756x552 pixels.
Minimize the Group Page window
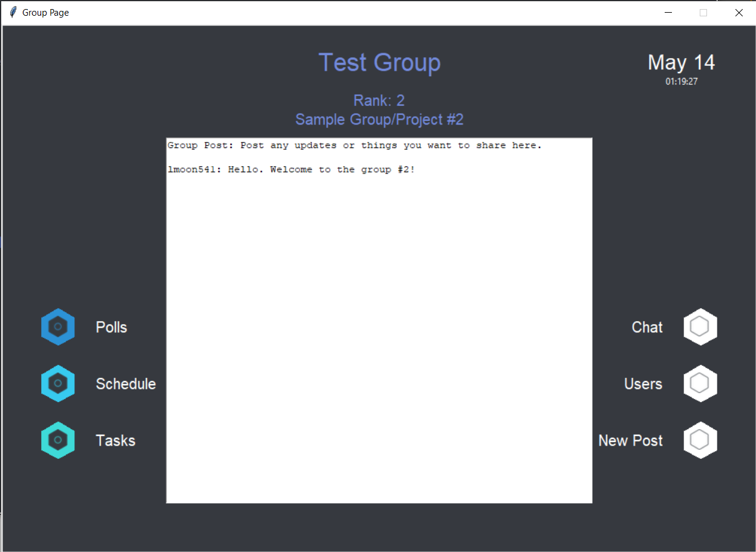pyautogui.click(x=668, y=13)
